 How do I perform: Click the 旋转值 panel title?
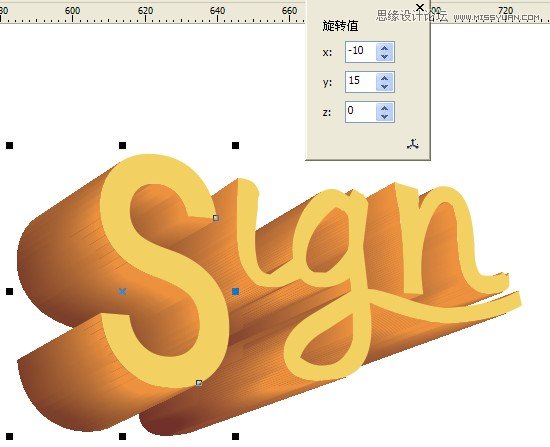pyautogui.click(x=340, y=26)
